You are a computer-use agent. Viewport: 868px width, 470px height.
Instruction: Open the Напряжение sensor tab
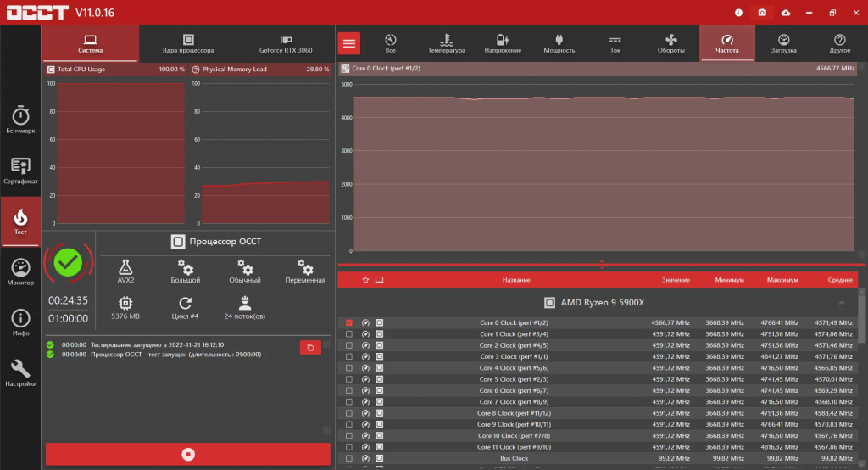(503, 43)
